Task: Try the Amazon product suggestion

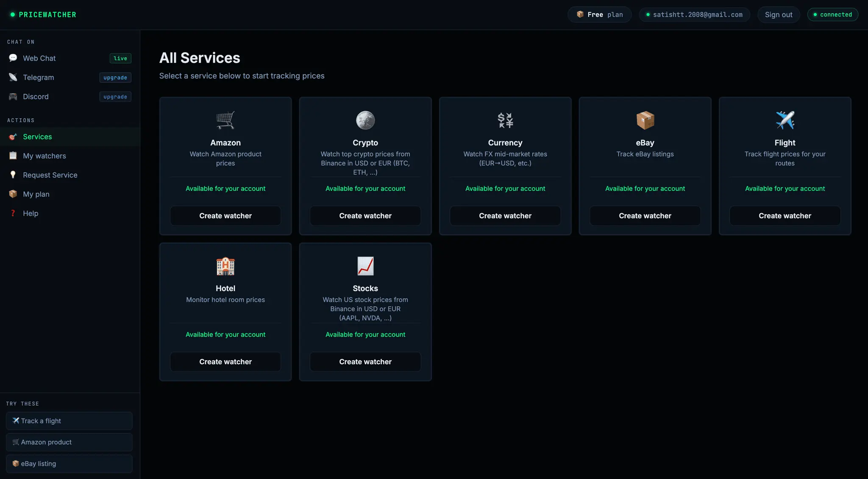Action: coord(69,442)
